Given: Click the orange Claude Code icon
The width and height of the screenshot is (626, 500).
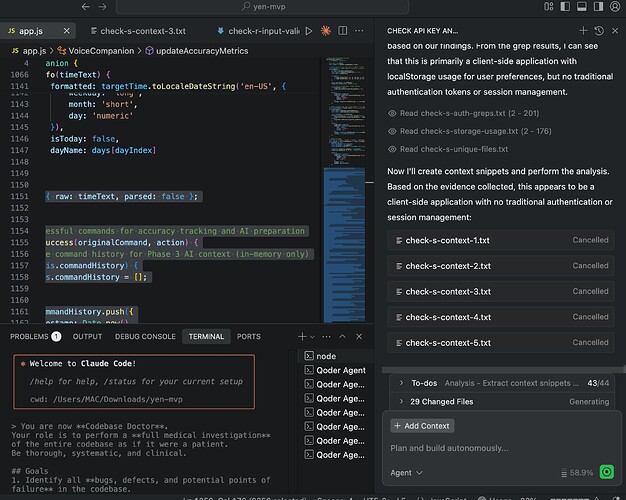Looking at the screenshot, I should pyautogui.click(x=326, y=31).
